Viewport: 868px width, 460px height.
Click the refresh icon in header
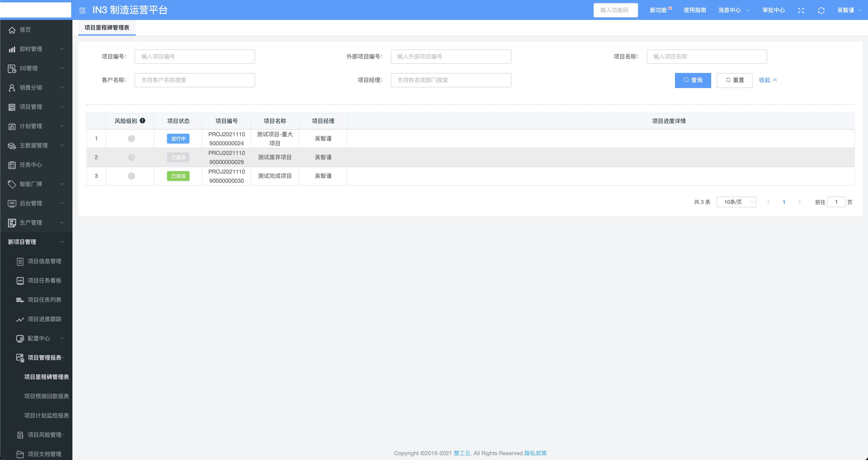click(x=821, y=11)
